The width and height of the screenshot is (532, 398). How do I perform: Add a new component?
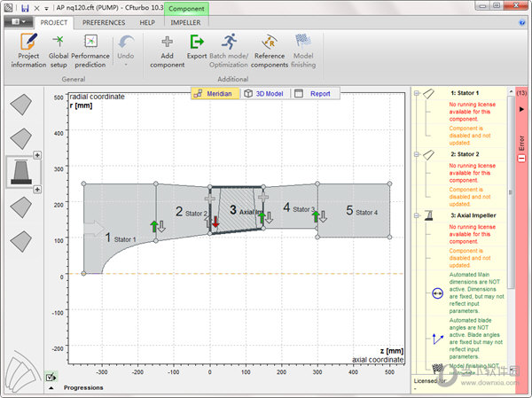(x=167, y=51)
